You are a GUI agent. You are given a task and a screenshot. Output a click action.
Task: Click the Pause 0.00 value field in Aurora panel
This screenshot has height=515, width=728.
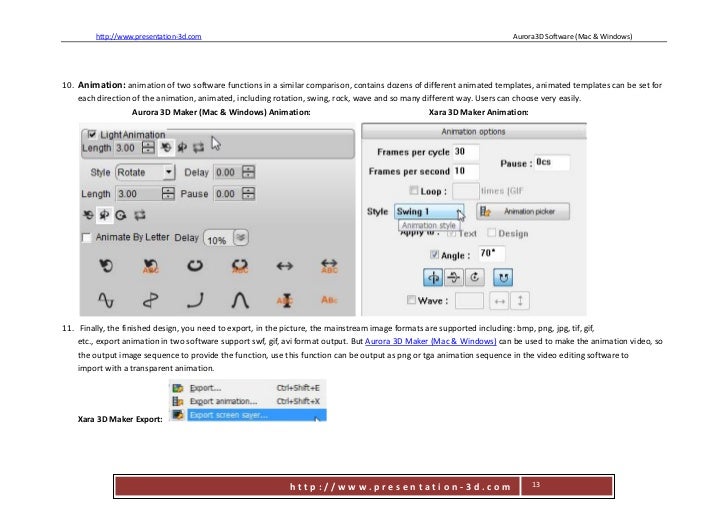point(228,194)
